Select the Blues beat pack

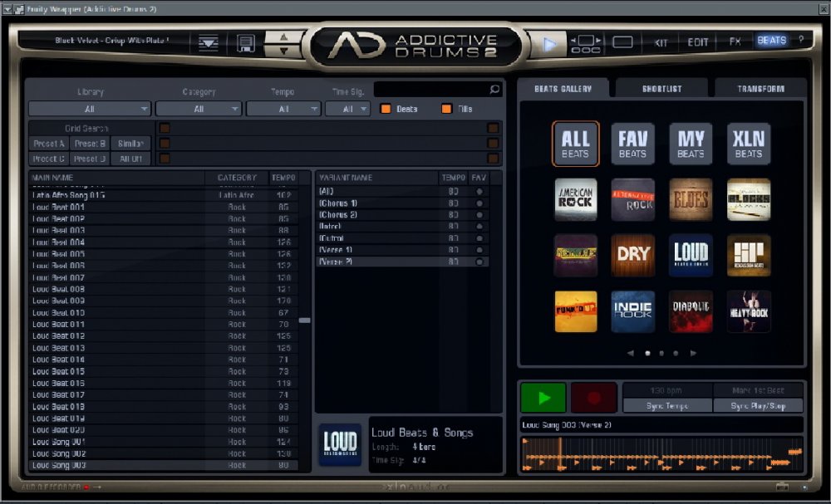click(x=691, y=199)
